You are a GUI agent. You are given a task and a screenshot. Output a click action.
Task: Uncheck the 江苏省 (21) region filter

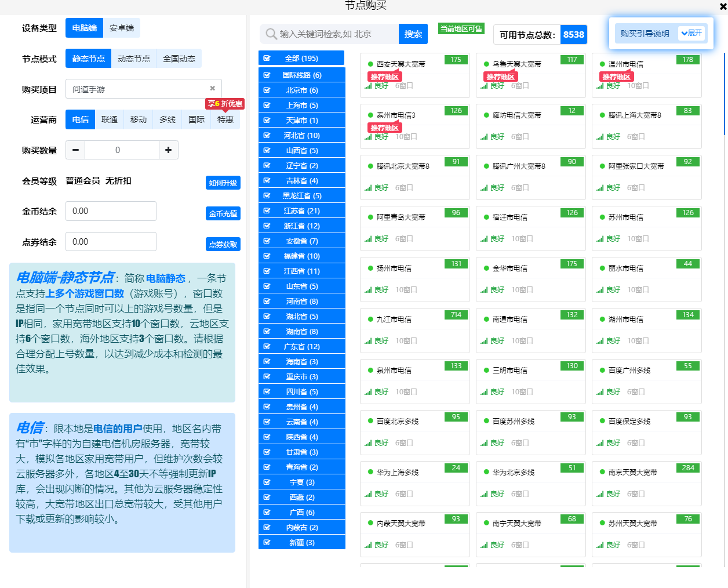click(x=267, y=210)
